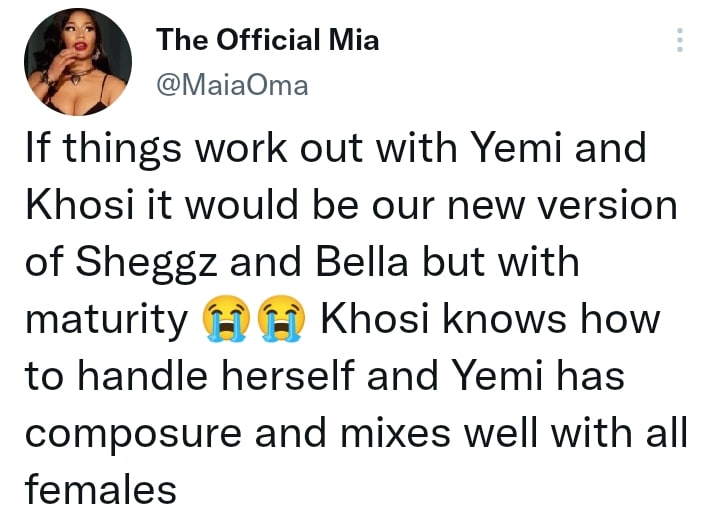Click the word maturity before the emojis
Screen dimensions: 720x527
point(103,321)
